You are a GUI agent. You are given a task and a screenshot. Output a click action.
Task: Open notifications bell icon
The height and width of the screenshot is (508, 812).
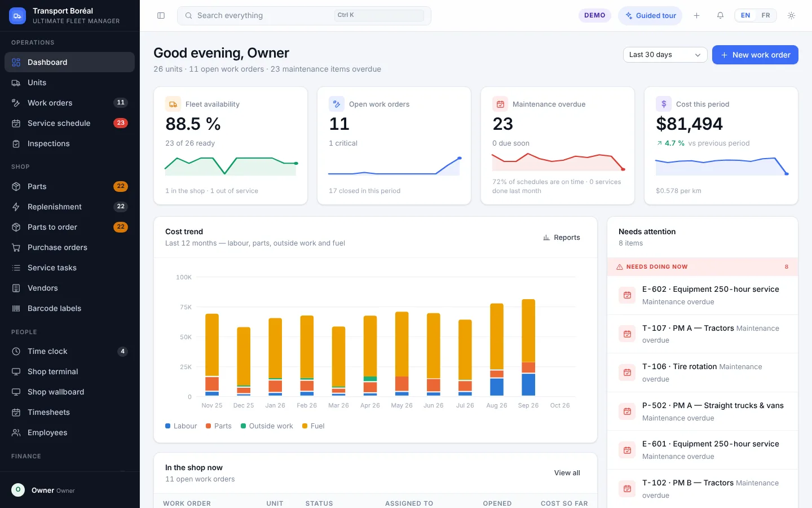click(720, 16)
